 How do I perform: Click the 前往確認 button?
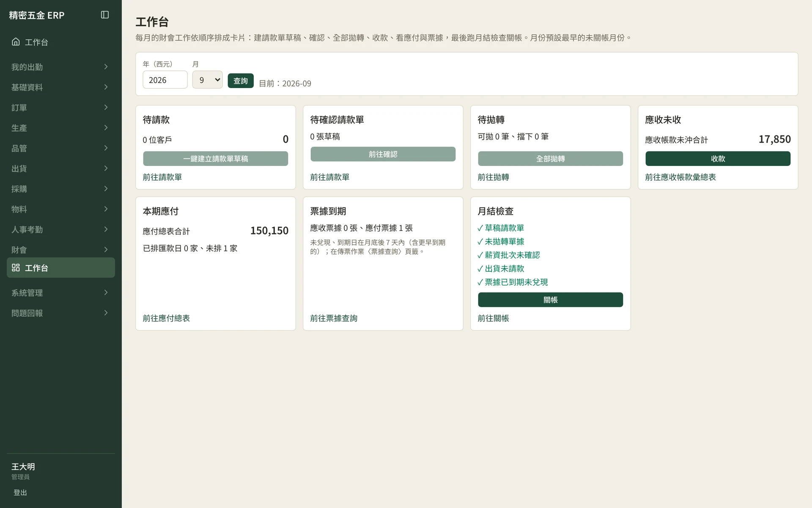(x=383, y=154)
